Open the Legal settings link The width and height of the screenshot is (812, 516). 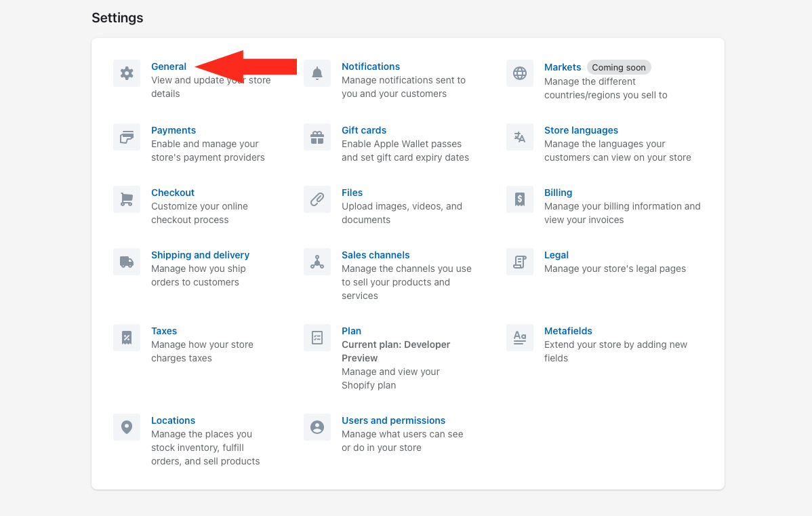[556, 255]
